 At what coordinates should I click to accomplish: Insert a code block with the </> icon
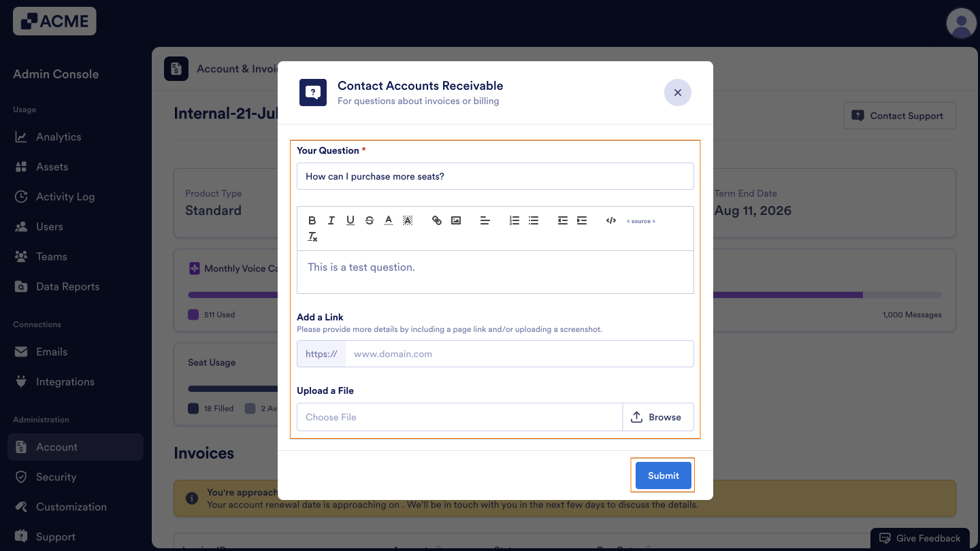tap(611, 220)
